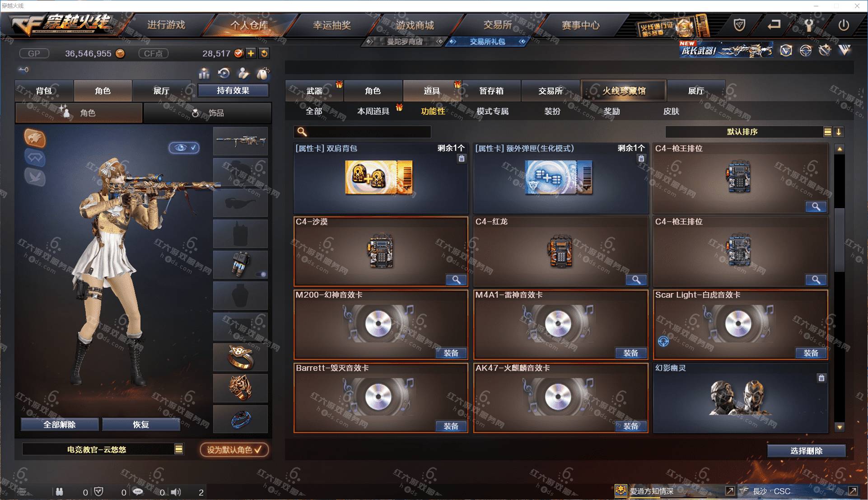Click the orange wolf badge icon
868x500 pixels.
35,138
